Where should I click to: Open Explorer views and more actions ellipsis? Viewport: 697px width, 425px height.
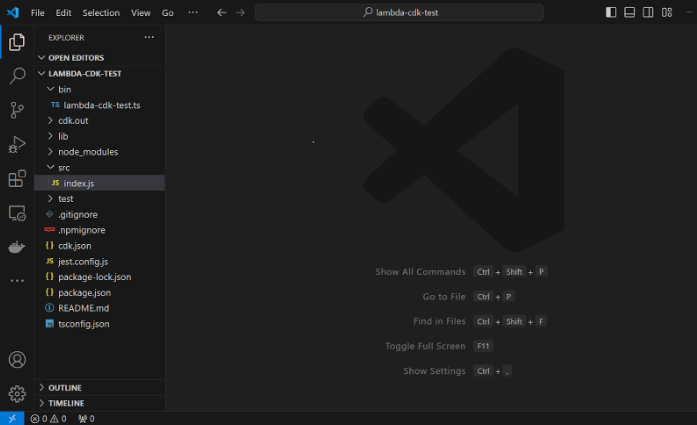tap(149, 37)
